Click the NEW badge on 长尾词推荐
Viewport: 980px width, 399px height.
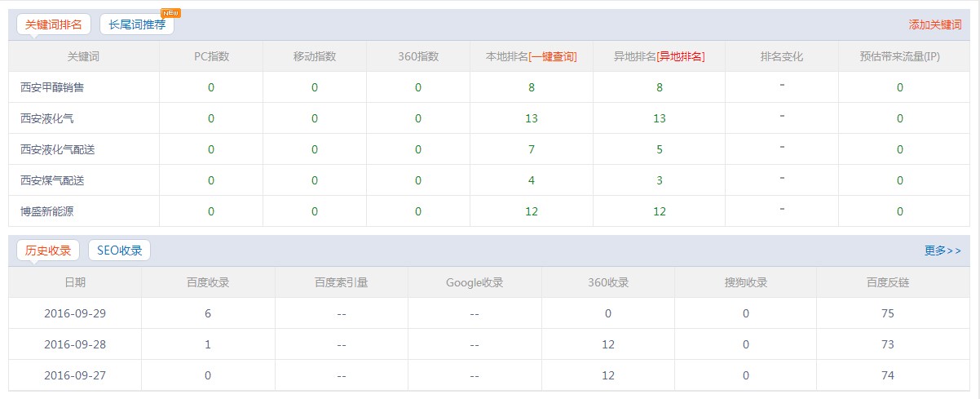point(171,13)
